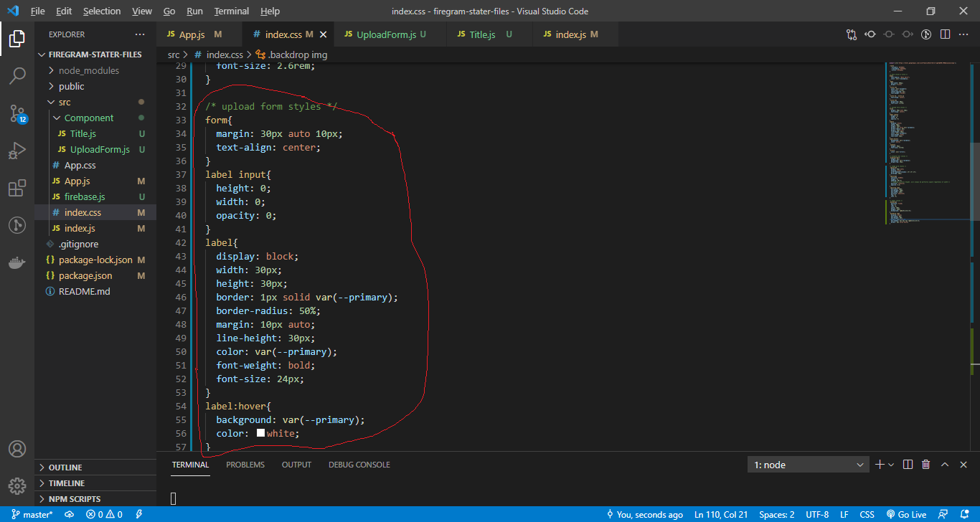Split the editor to the right
Viewport: 980px width, 522px height.
coord(945,34)
